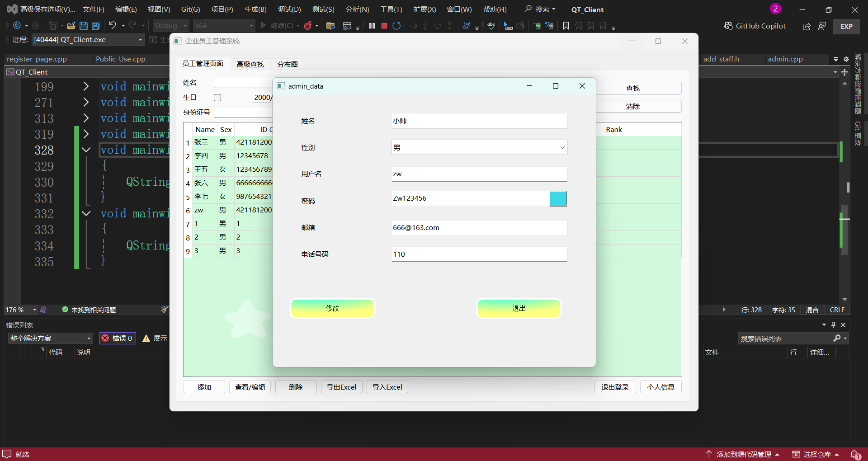868x461 pixels.
Task: Click the Restart debugging icon
Action: (396, 26)
